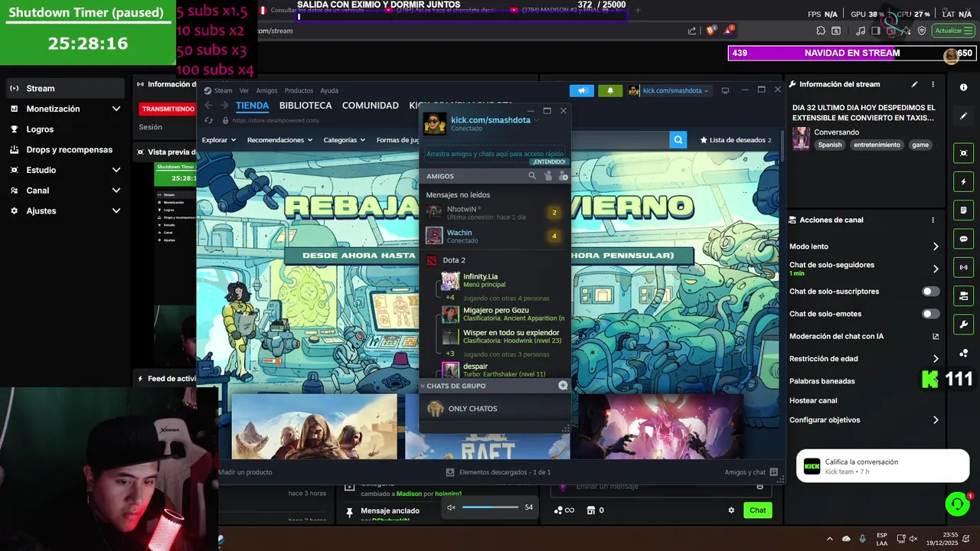The height and width of the screenshot is (551, 980).
Task: Click the green Chat send button
Action: point(757,510)
